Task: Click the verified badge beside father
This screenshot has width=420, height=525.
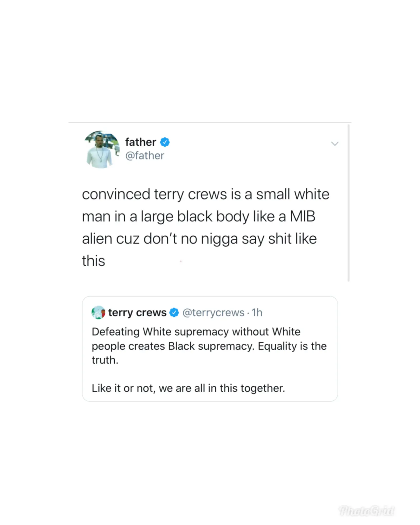Action: (x=165, y=142)
